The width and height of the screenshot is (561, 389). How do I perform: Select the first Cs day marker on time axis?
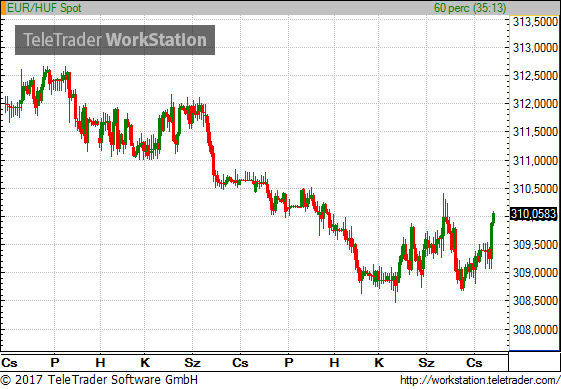pyautogui.click(x=9, y=363)
